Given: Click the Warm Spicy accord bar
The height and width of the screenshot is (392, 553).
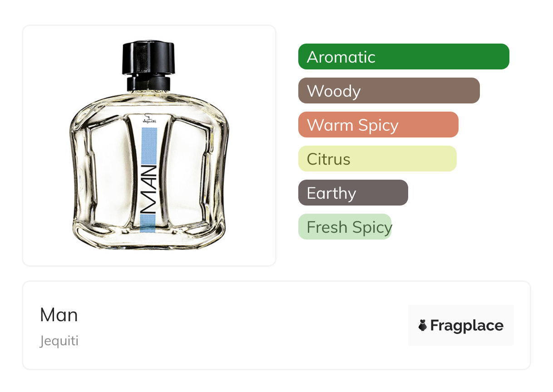Looking at the screenshot, I should pos(378,125).
